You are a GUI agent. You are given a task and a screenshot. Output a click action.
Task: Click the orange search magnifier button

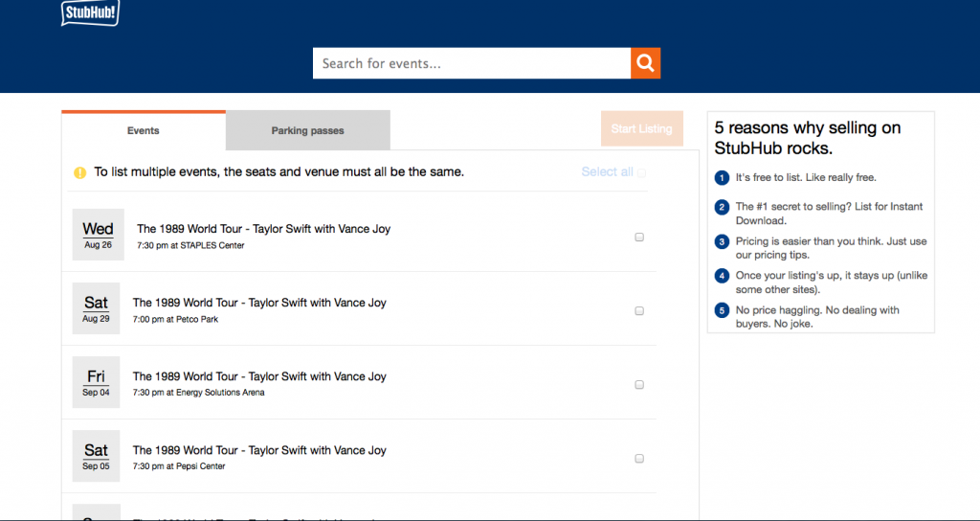(646, 63)
